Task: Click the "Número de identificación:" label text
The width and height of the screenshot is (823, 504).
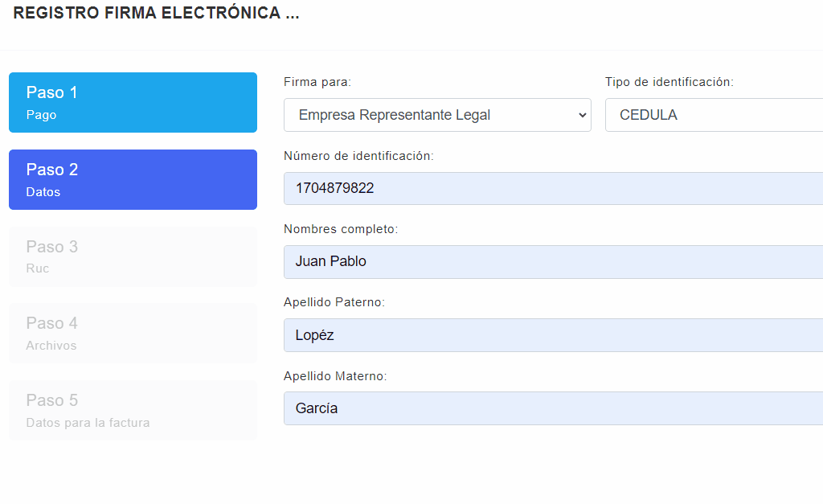Action: click(358, 156)
